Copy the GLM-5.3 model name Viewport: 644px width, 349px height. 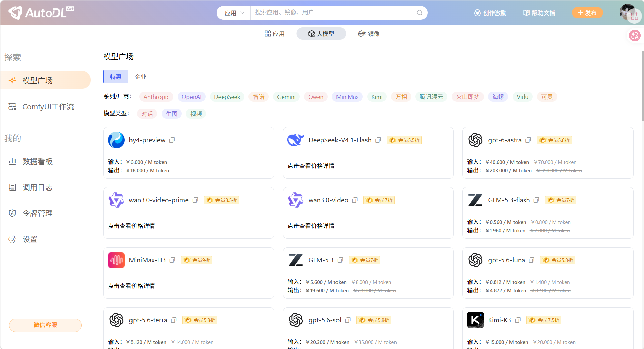(340, 260)
